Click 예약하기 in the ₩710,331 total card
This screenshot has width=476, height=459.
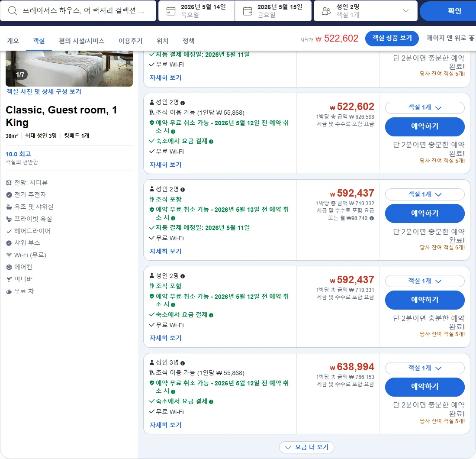pyautogui.click(x=425, y=300)
